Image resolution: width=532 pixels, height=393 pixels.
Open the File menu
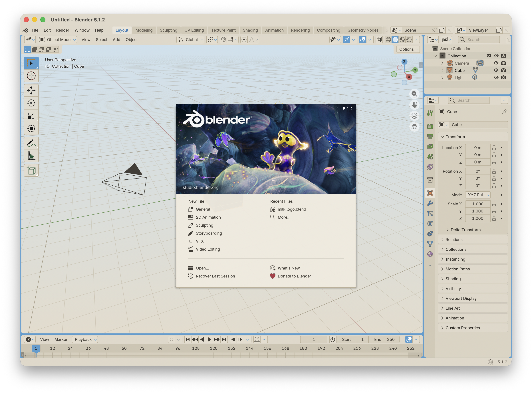tap(35, 30)
